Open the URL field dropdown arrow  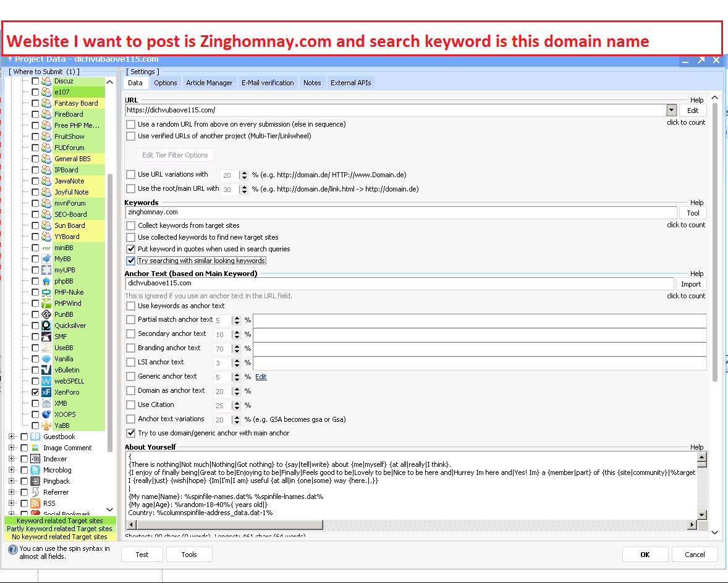pos(671,111)
